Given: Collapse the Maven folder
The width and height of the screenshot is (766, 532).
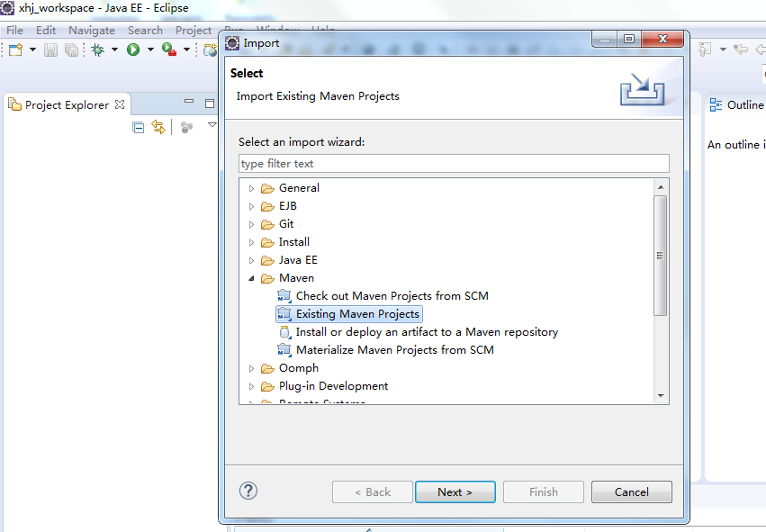Looking at the screenshot, I should pyautogui.click(x=252, y=278).
